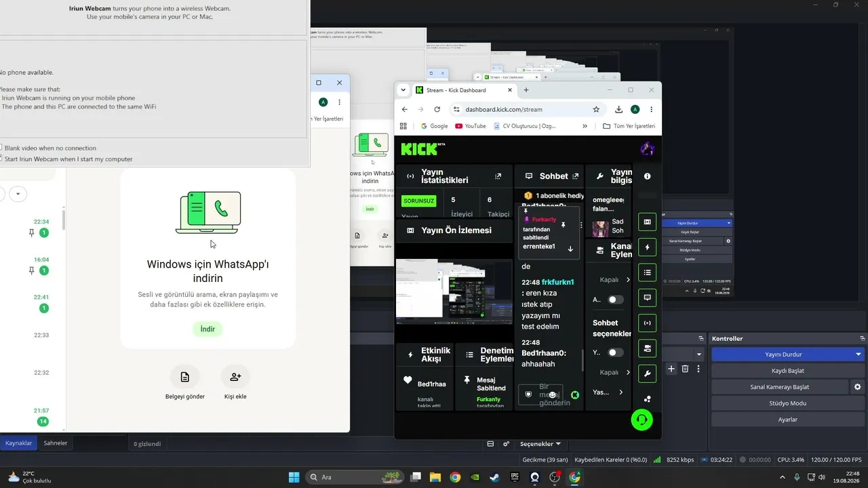
Task: Toggle the switch under Kanal Eylemleri
Action: click(615, 300)
